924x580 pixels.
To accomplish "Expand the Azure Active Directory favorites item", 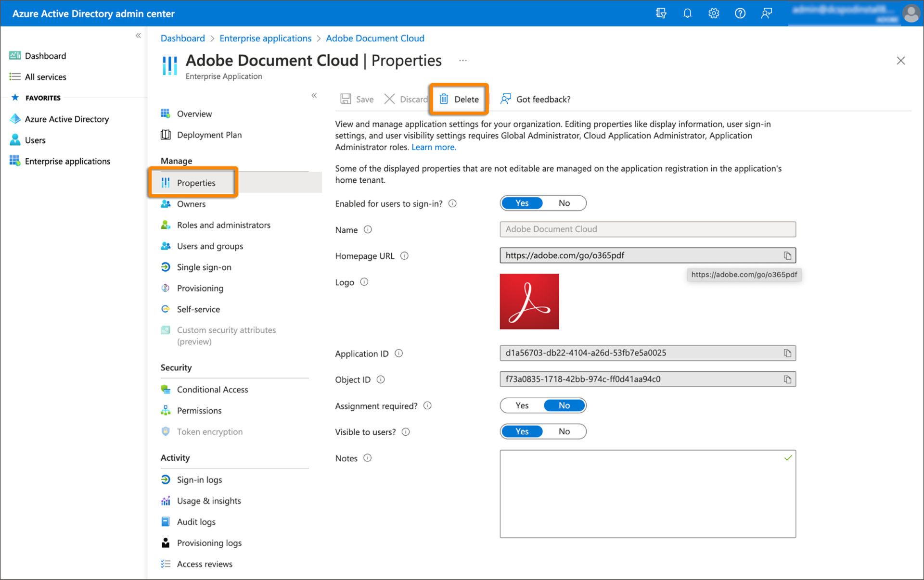I will click(x=67, y=118).
